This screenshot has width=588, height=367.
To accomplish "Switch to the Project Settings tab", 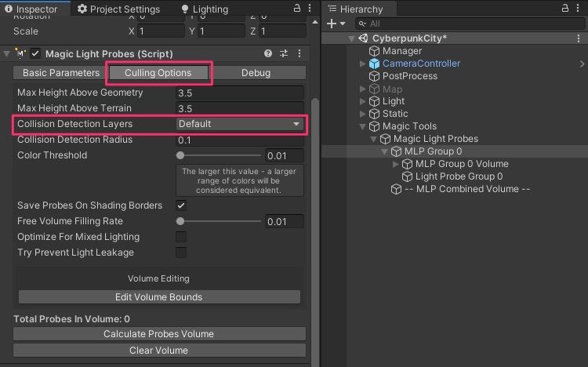I will pos(119,9).
